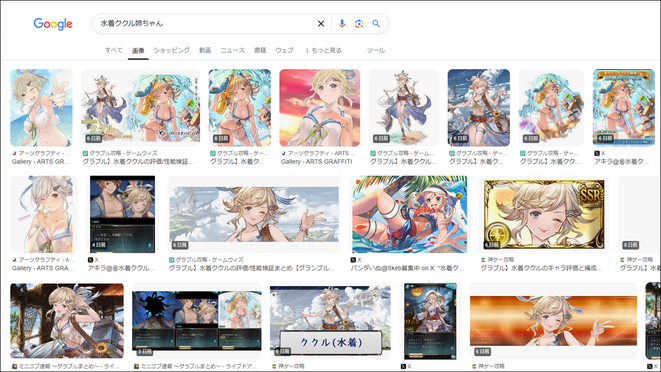Open the sunset-background portrait thumbnail

[320, 108]
